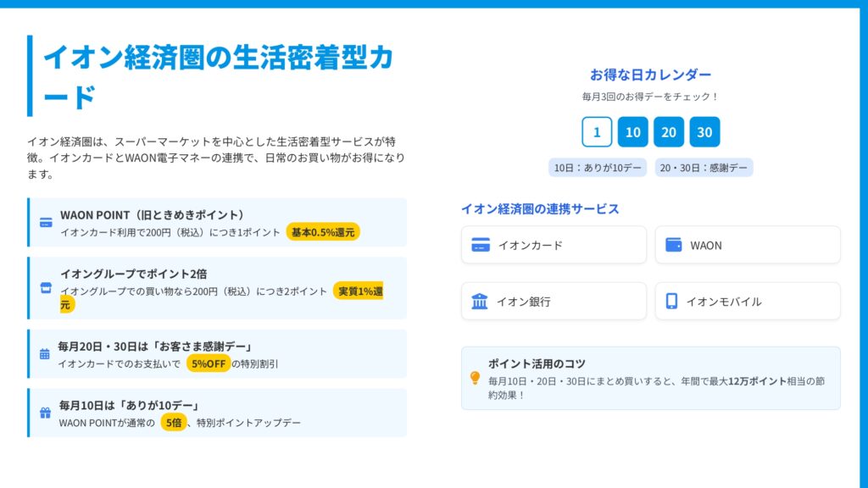This screenshot has width=868, height=488.
Task: Click the card icon in イオンカード tile
Action: (x=481, y=245)
